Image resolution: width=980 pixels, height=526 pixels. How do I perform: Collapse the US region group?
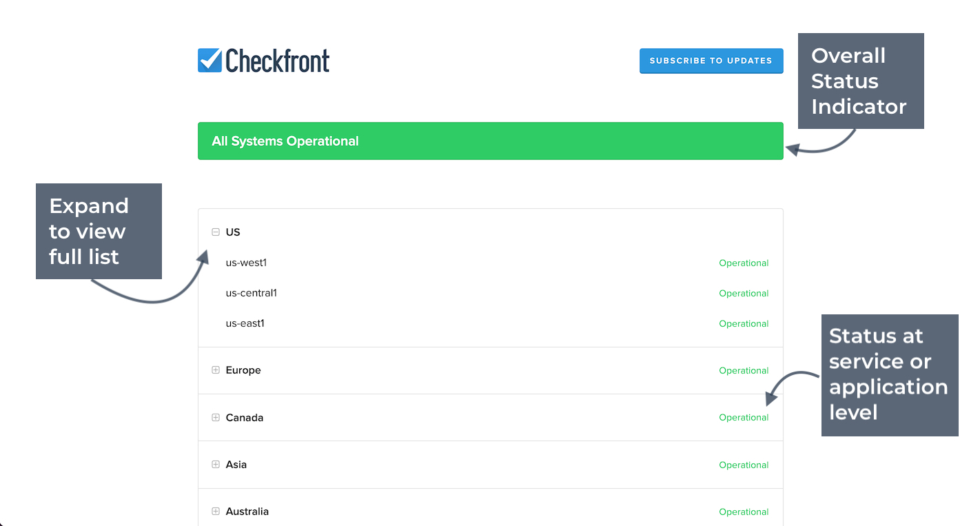[x=216, y=232]
